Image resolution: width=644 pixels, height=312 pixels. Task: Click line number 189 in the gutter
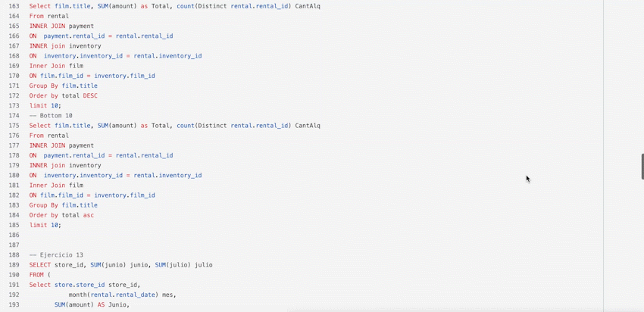click(14, 265)
